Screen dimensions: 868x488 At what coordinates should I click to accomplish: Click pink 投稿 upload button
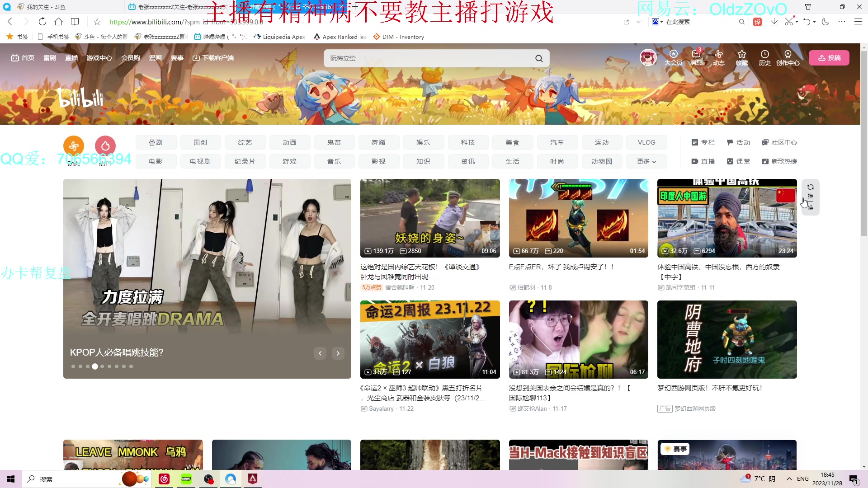(829, 58)
